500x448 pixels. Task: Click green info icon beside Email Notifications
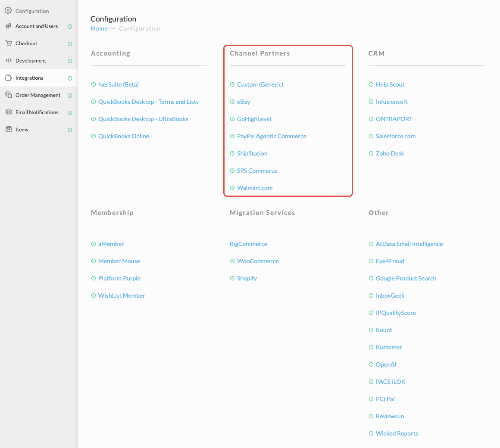pos(70,113)
